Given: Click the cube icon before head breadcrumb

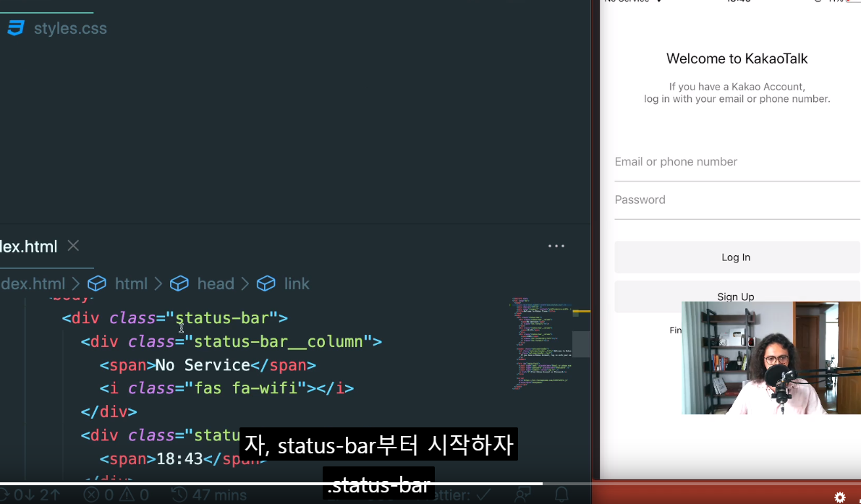Looking at the screenshot, I should pos(179,283).
